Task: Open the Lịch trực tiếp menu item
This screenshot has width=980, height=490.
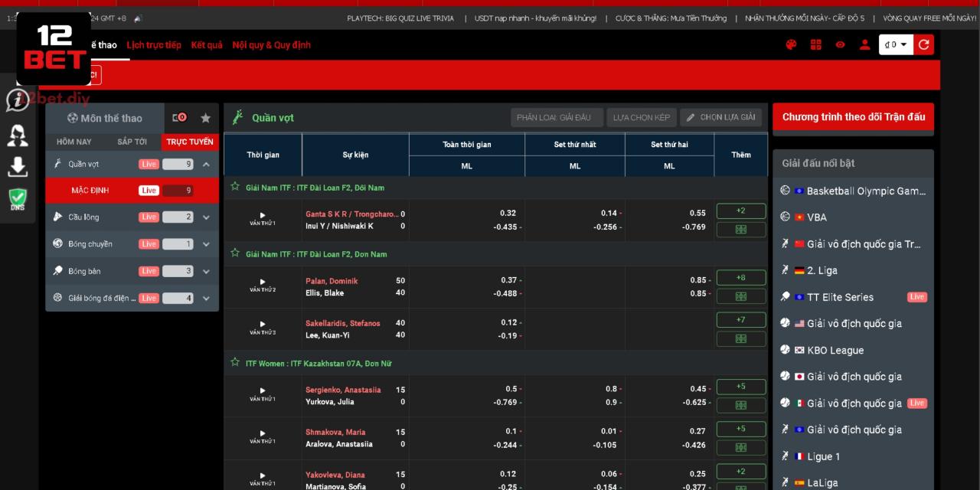Action: [x=154, y=45]
